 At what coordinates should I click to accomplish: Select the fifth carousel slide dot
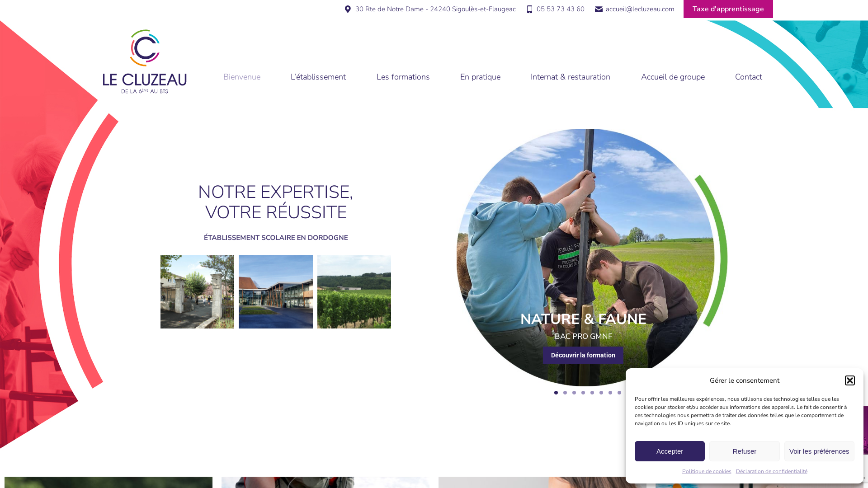tap(592, 393)
